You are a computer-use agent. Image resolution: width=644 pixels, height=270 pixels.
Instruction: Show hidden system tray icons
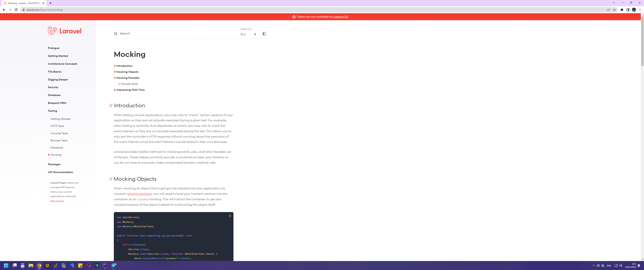click(x=593, y=265)
